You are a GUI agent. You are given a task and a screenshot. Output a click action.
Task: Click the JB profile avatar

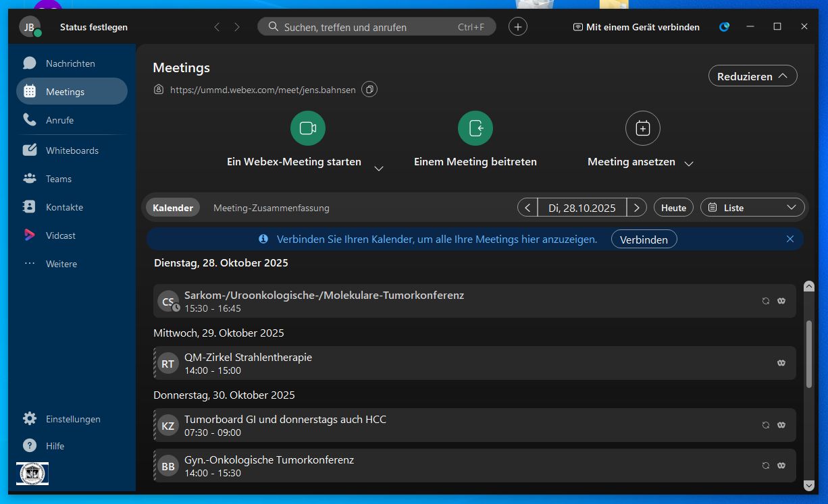pos(29,27)
